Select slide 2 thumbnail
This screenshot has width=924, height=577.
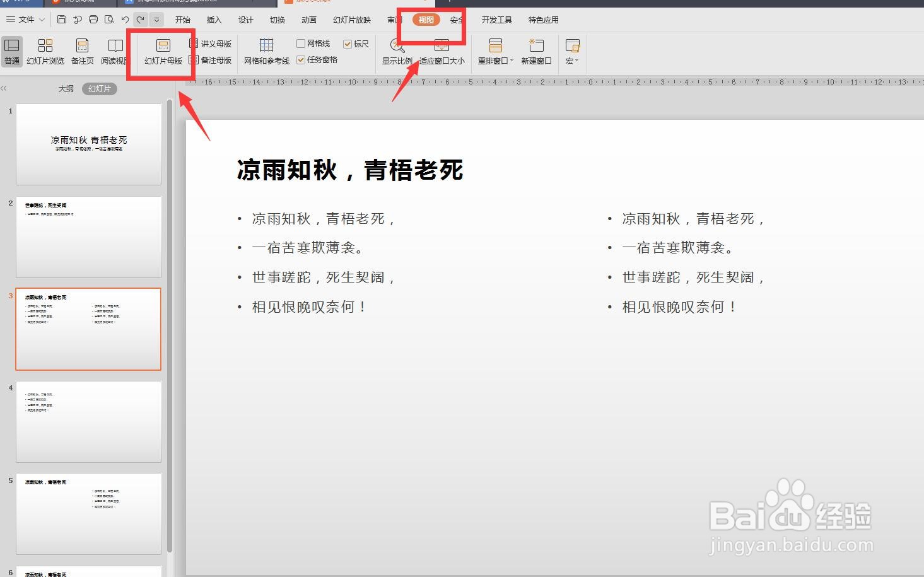[88, 236]
